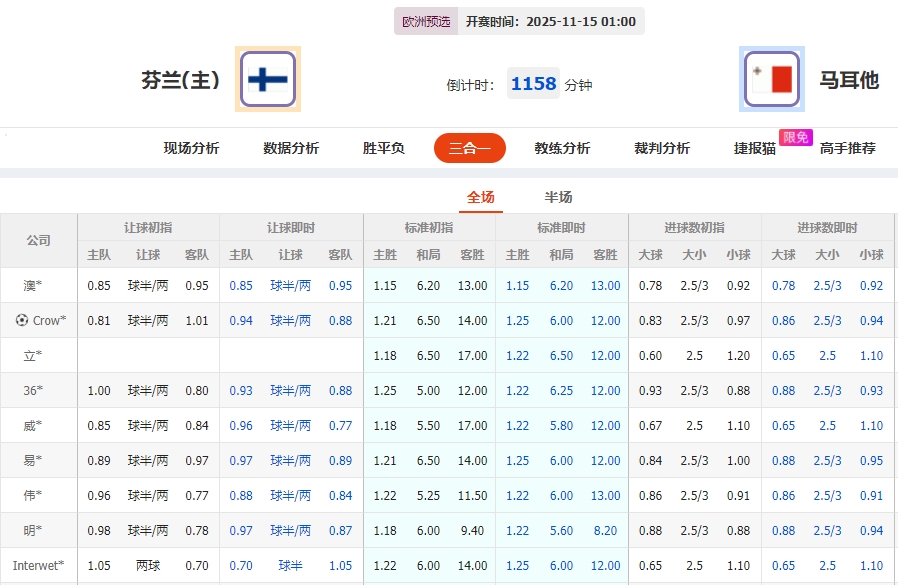Click Crow* live home win odds 1.25
Image resolution: width=898 pixels, height=585 pixels.
pos(520,319)
